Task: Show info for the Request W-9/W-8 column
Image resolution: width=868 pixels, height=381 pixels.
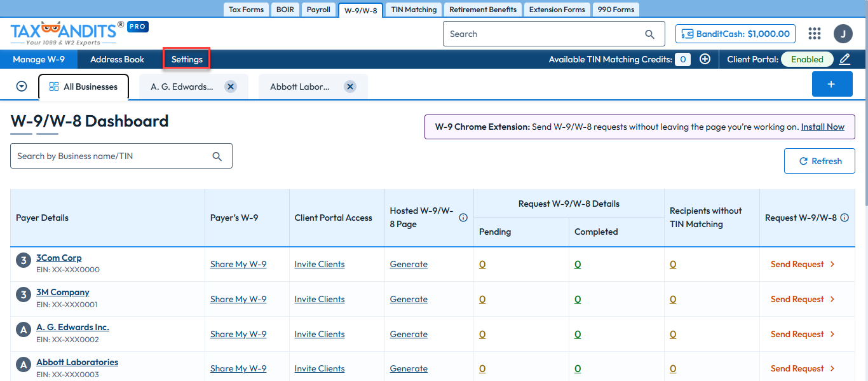Action: pos(844,218)
